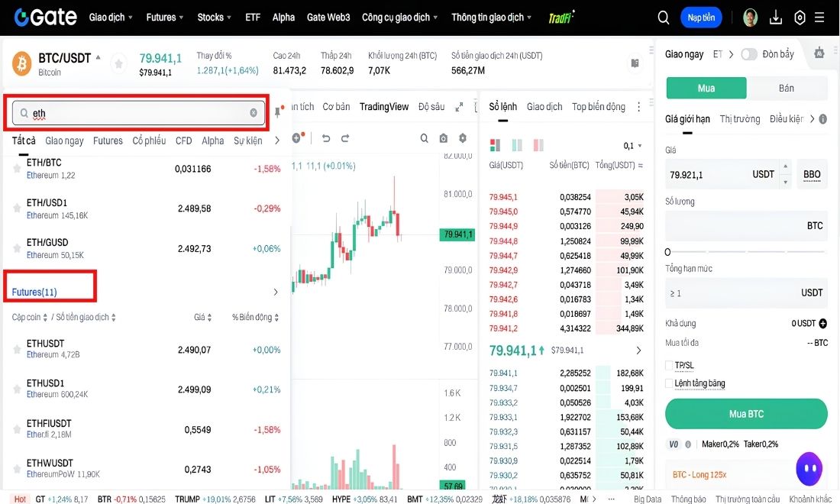Focus the Số lượng BTC input field

pyautogui.click(x=746, y=225)
